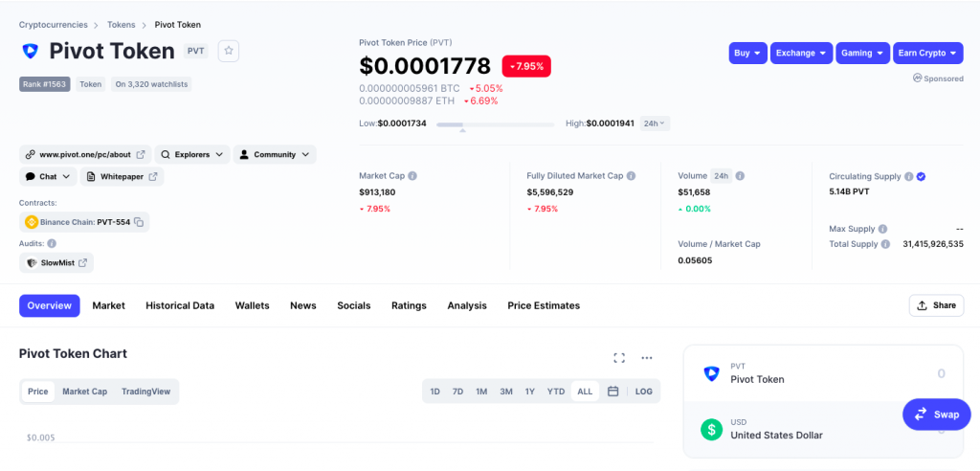
Task: Open the Buy dropdown
Action: [748, 54]
